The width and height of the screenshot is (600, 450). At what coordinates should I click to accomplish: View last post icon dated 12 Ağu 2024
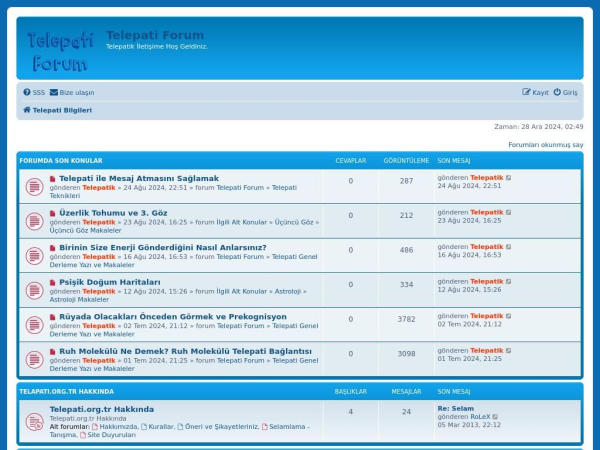pos(509,281)
